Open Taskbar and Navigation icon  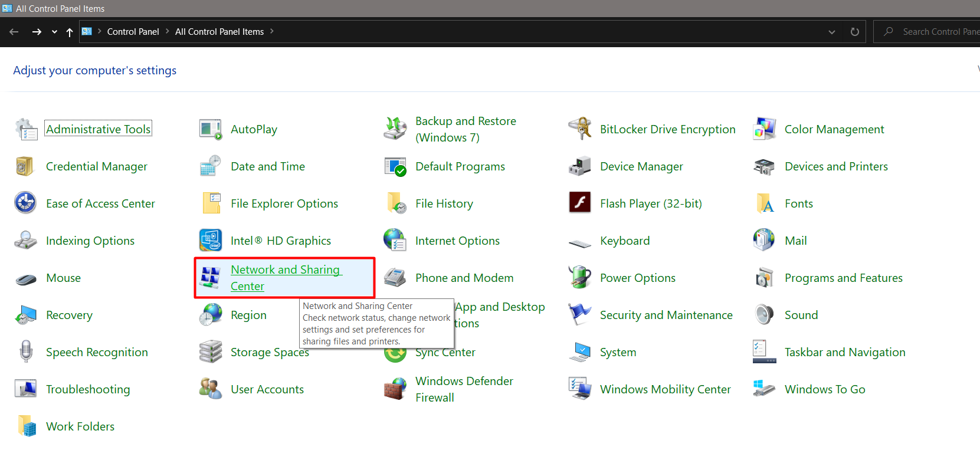(765, 352)
